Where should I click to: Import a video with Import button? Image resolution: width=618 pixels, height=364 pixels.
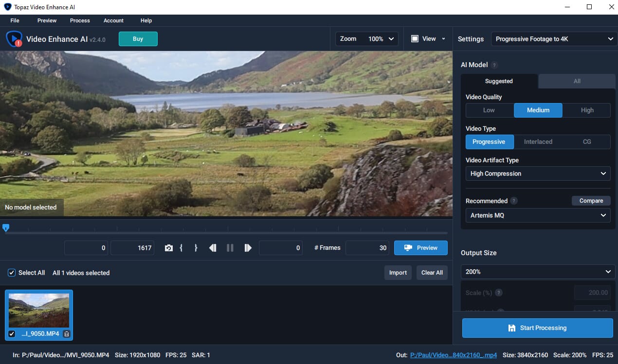click(398, 273)
